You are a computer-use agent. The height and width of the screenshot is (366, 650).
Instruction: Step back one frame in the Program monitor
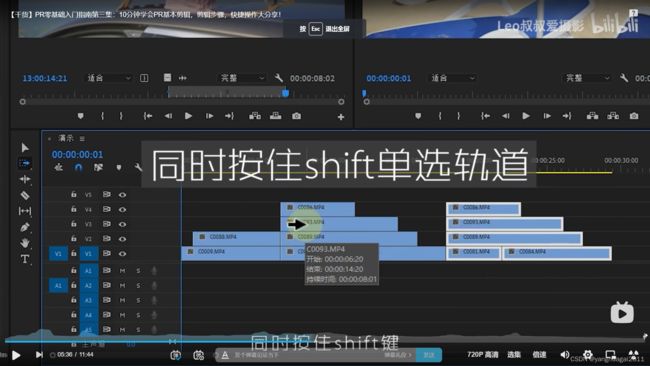point(506,116)
